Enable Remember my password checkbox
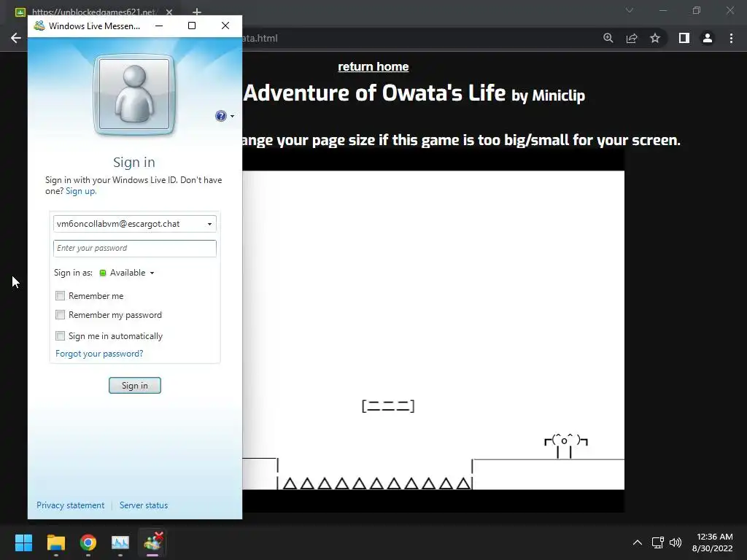Viewport: 747px width, 560px height. pos(60,315)
